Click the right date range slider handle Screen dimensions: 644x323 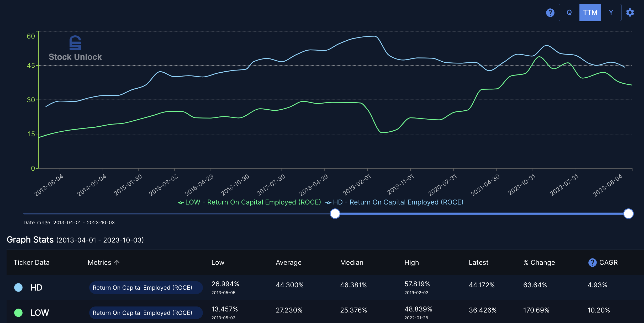click(x=628, y=214)
